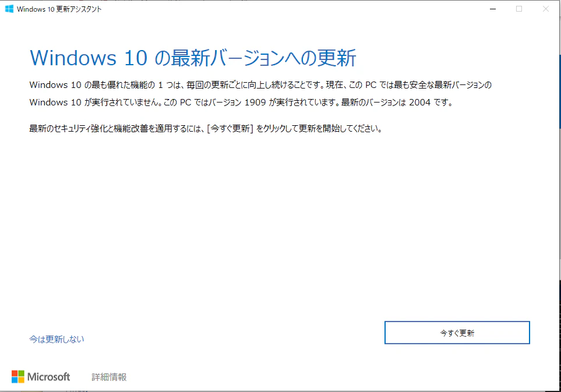Viewport: 561px width, 392px height.
Task: Click the Microsoft logo in footer
Action: point(41,377)
